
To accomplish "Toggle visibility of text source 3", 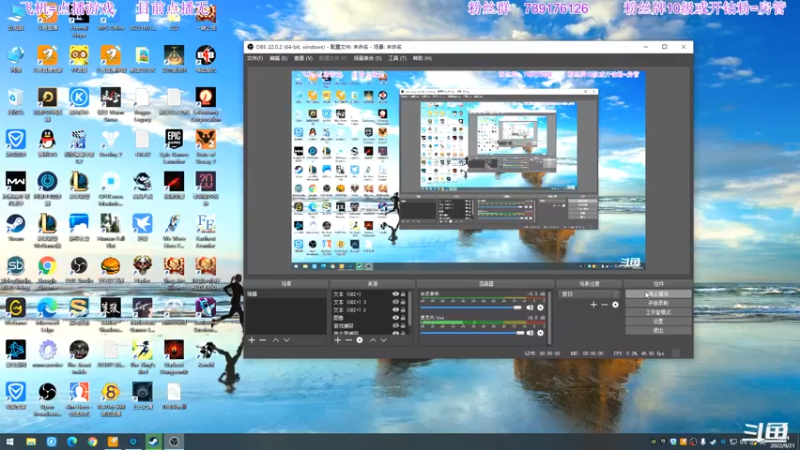I will click(x=395, y=302).
